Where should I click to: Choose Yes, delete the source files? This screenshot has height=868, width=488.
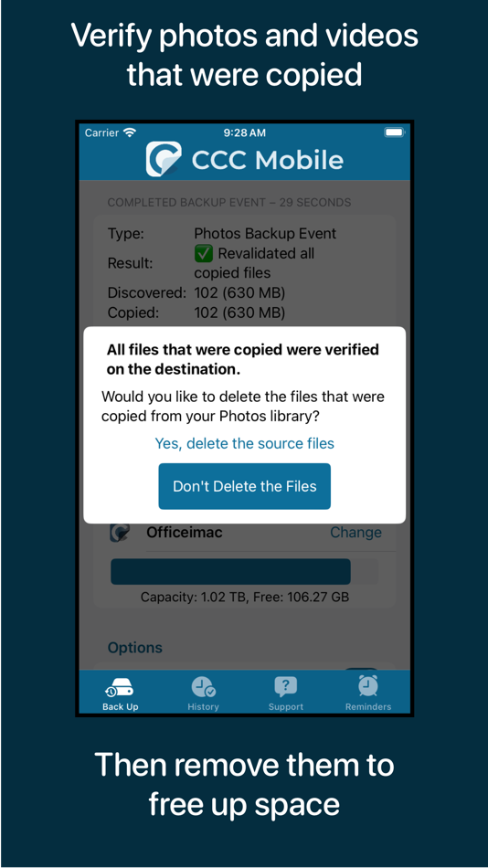(244, 443)
